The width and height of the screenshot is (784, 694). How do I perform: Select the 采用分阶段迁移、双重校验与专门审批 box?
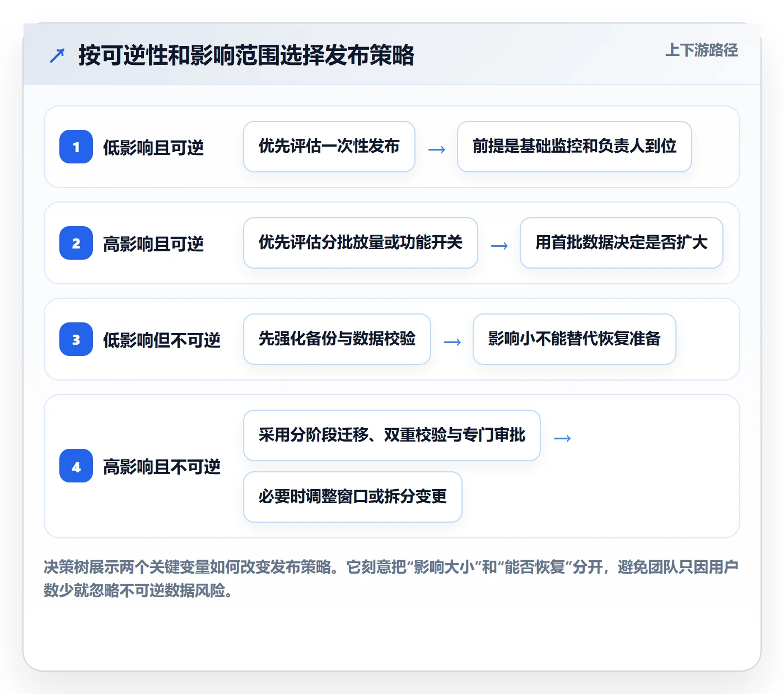click(392, 435)
